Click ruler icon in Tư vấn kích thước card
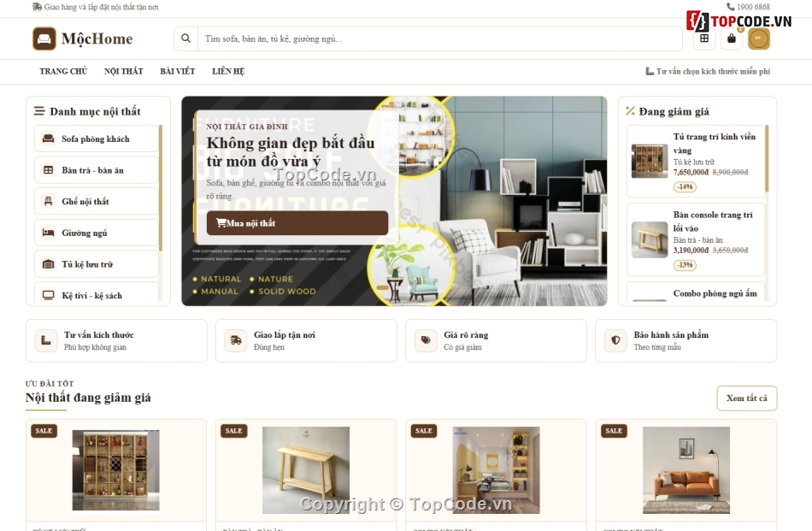Image resolution: width=812 pixels, height=531 pixels. 45,341
